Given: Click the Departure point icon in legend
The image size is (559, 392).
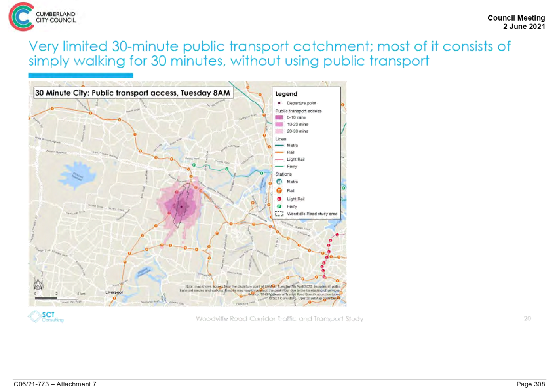Looking at the screenshot, I should (x=279, y=103).
